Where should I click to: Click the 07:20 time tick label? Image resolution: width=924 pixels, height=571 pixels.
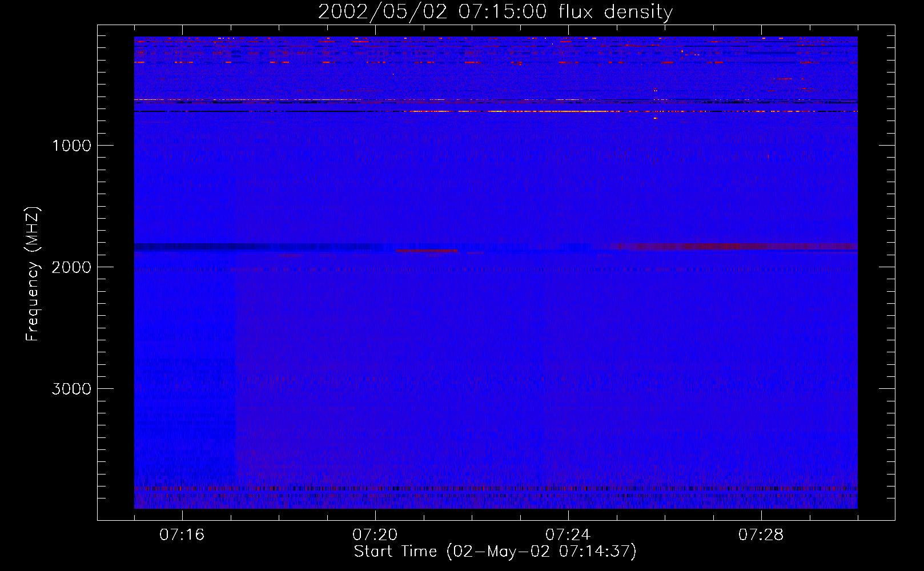tap(375, 535)
